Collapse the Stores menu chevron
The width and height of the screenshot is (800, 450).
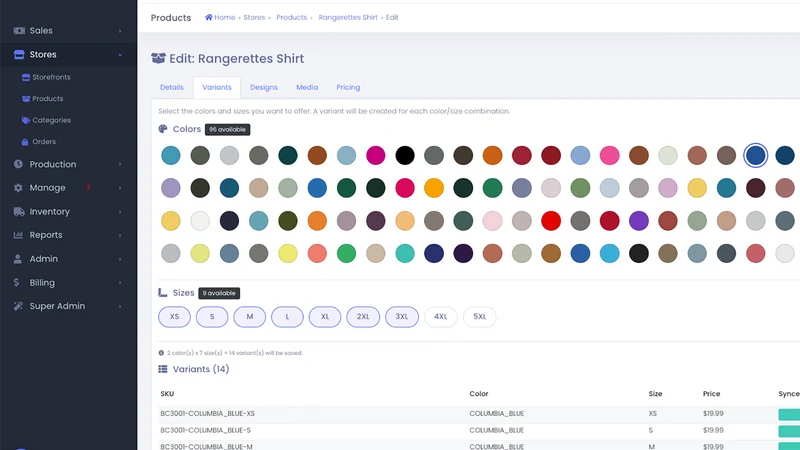[120, 55]
